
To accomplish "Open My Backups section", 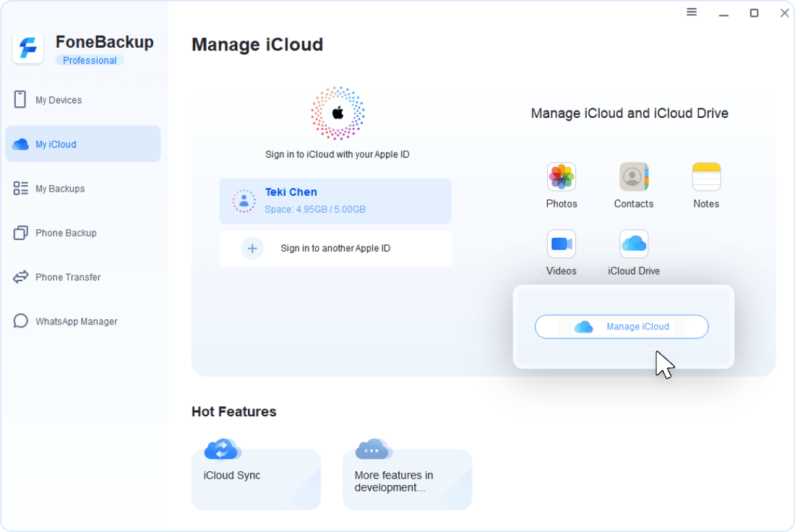I will coord(59,189).
